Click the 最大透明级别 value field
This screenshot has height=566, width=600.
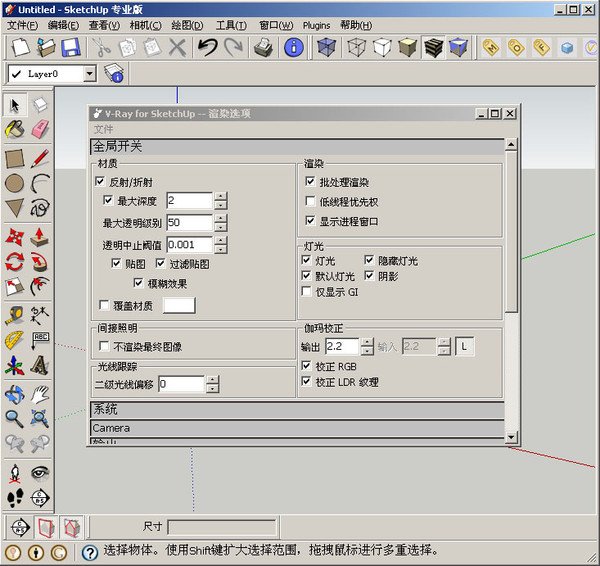pyautogui.click(x=189, y=223)
